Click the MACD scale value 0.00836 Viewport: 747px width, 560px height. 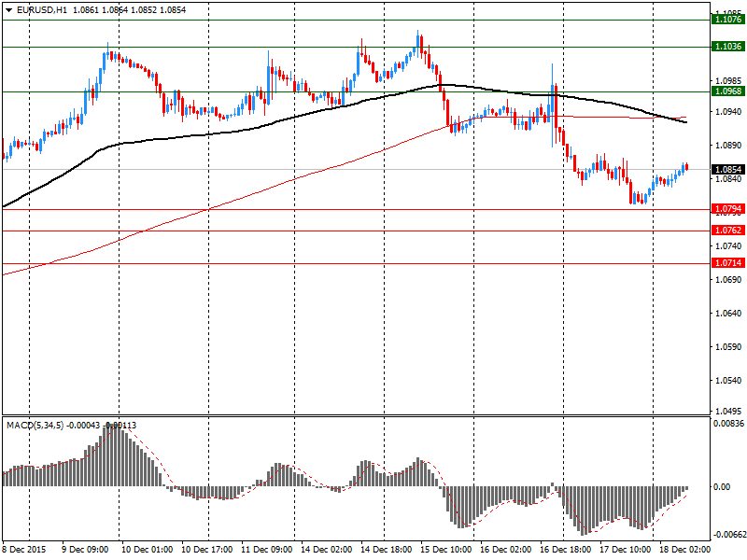click(x=728, y=424)
